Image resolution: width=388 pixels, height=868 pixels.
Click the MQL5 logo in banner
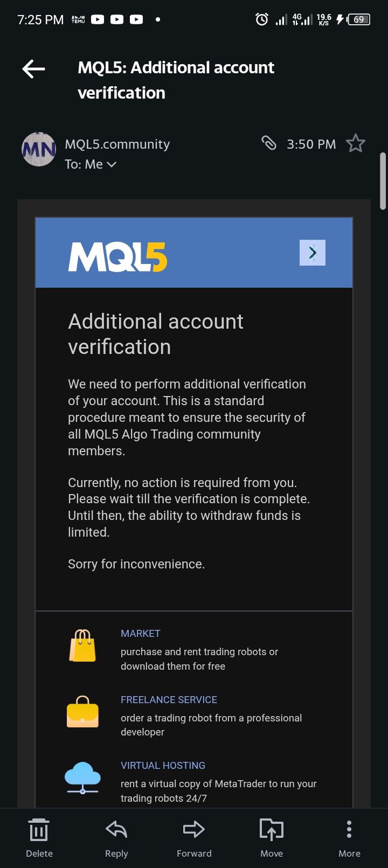pos(117,257)
